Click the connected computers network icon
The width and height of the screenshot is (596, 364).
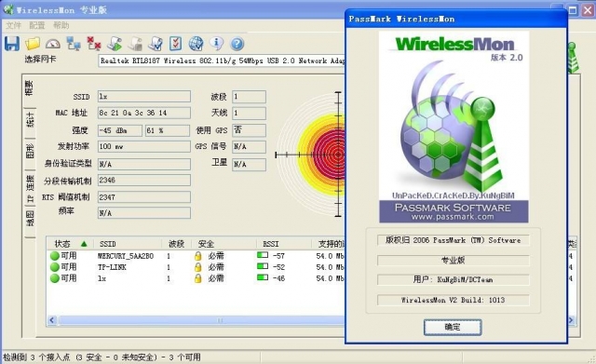pyautogui.click(x=74, y=44)
